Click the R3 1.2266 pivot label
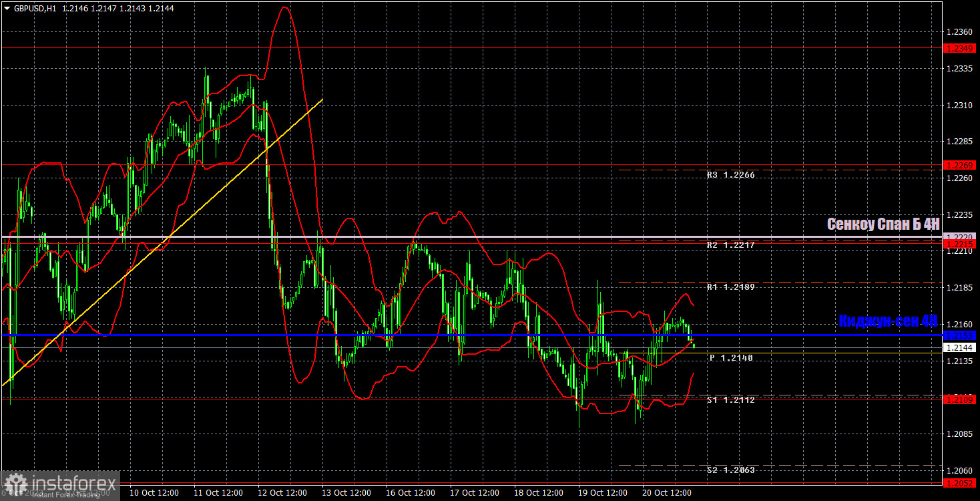Screen dimensions: 980x501 tap(731, 175)
